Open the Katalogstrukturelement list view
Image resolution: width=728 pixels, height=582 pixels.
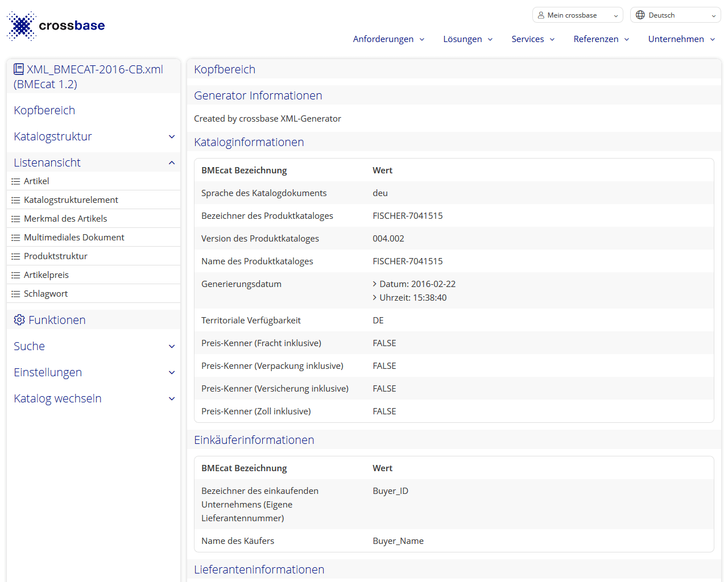[x=71, y=200]
